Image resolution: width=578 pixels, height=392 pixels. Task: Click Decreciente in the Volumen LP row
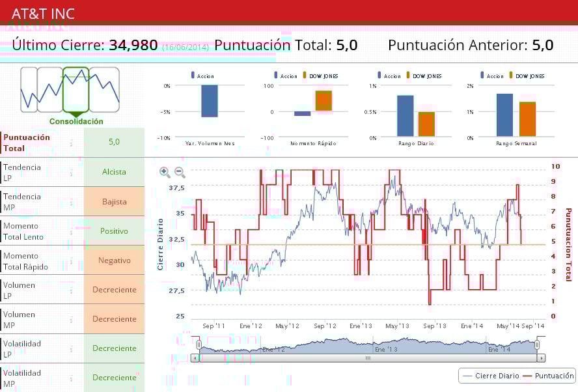tap(115, 290)
